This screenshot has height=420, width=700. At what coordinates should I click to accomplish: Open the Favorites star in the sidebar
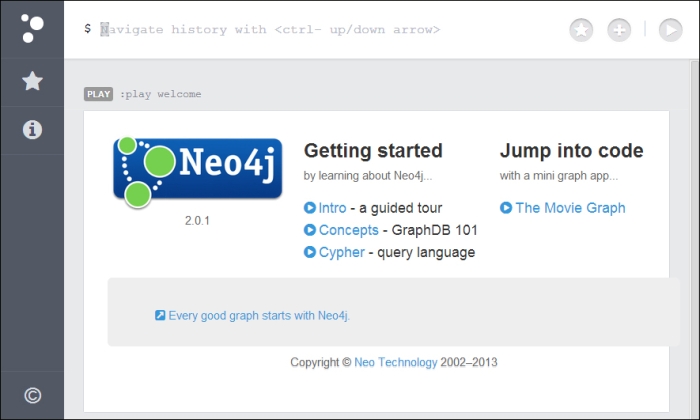32,81
